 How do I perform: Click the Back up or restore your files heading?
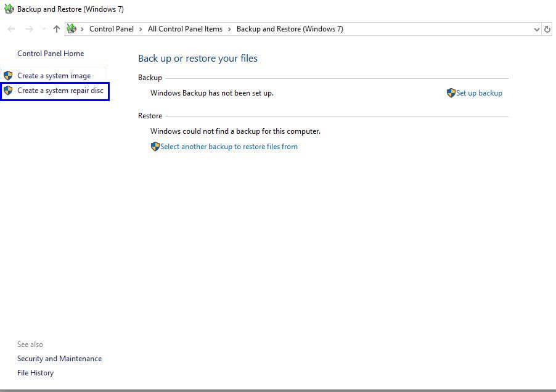pyautogui.click(x=198, y=59)
